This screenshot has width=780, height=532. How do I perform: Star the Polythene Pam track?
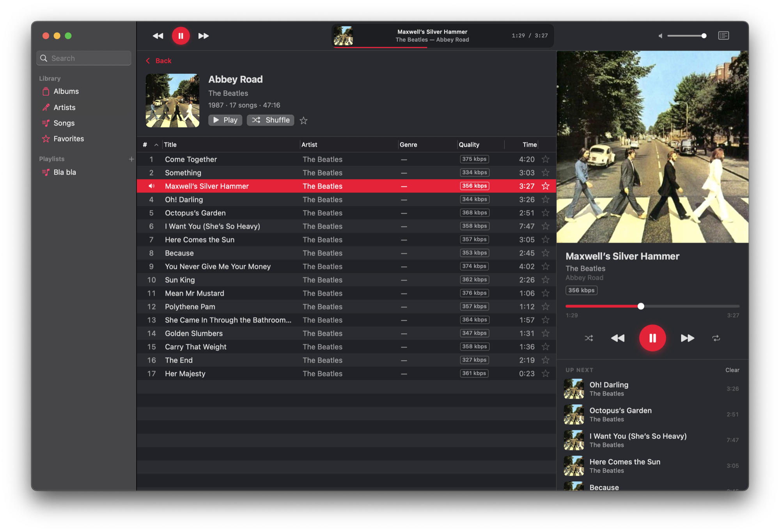point(546,307)
